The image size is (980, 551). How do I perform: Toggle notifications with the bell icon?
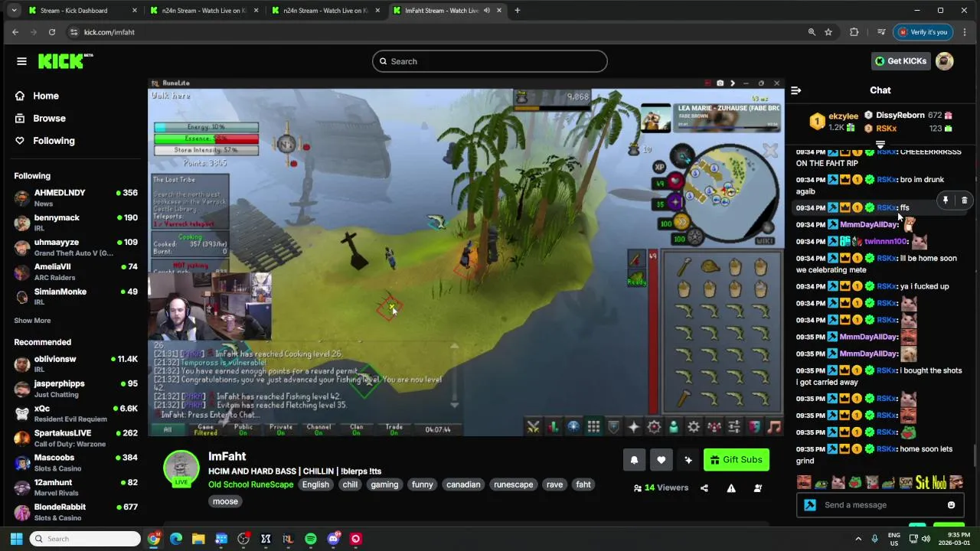(634, 460)
